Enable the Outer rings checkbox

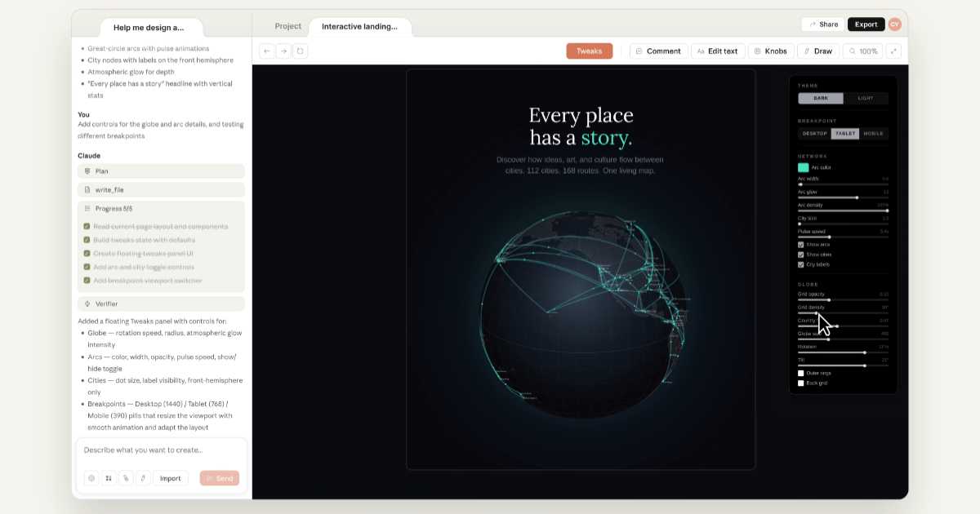coord(801,373)
